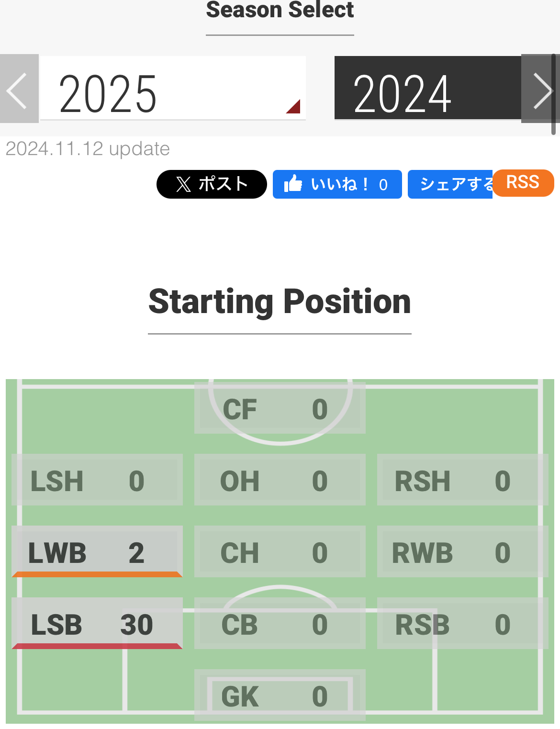
Task: Click the thumbs-up like icon
Action: (x=293, y=184)
